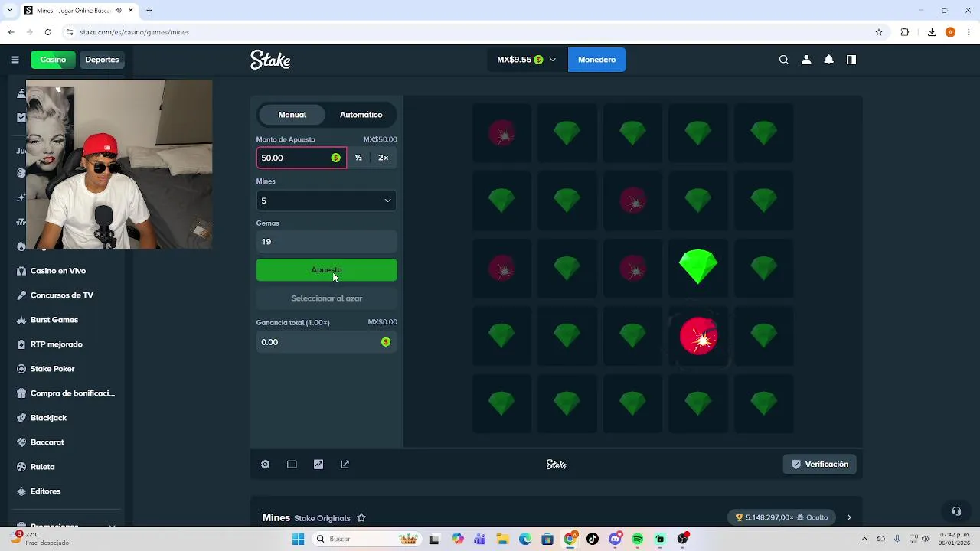Viewport: 980px width, 551px height.
Task: Click the Stake Originals link
Action: [322, 518]
